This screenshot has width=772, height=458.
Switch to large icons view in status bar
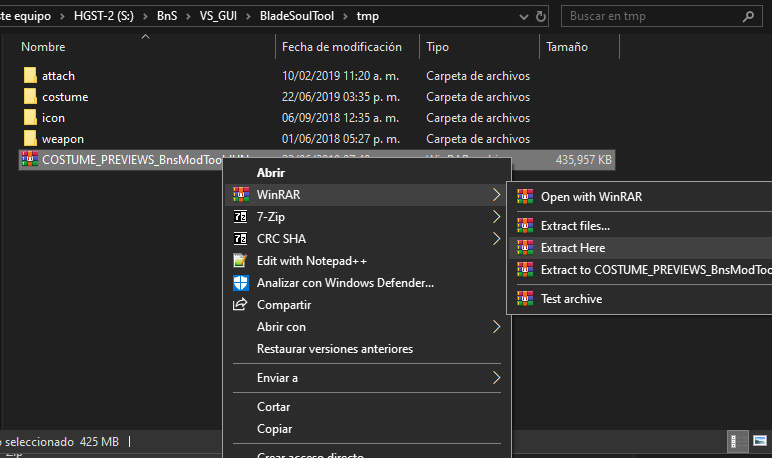pyautogui.click(x=760, y=441)
